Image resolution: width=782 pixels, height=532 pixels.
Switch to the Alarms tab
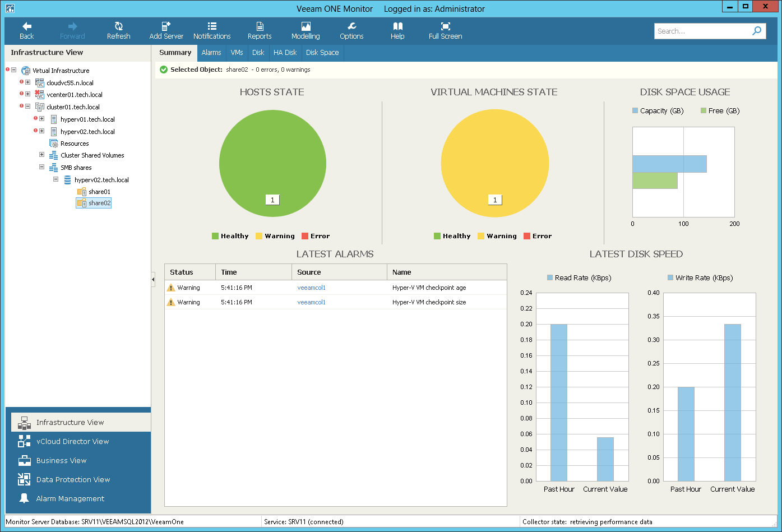211,53
